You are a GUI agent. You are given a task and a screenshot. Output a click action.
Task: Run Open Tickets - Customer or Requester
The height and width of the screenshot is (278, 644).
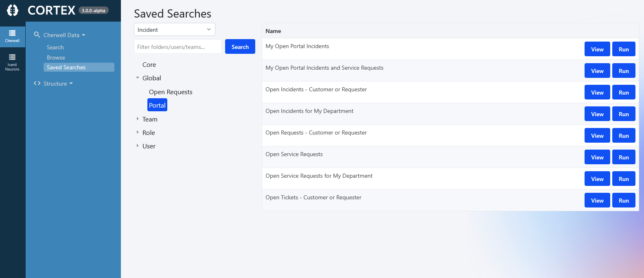point(623,201)
